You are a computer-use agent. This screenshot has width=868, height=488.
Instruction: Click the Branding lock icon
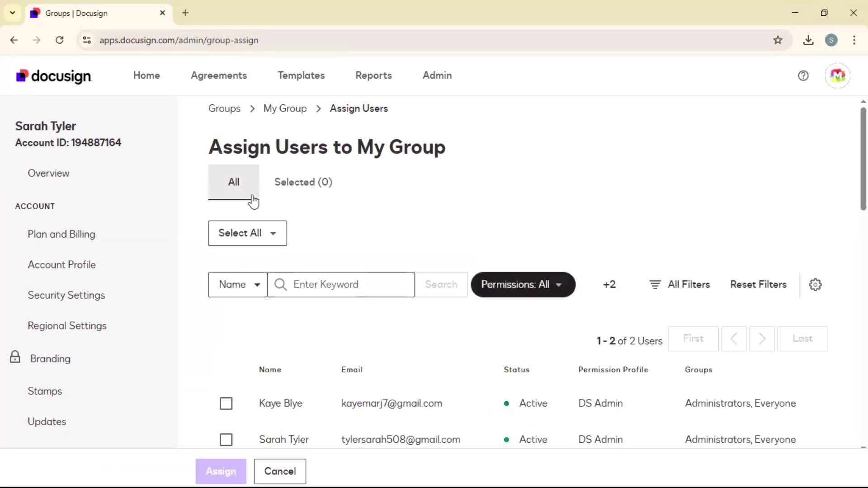click(x=15, y=357)
